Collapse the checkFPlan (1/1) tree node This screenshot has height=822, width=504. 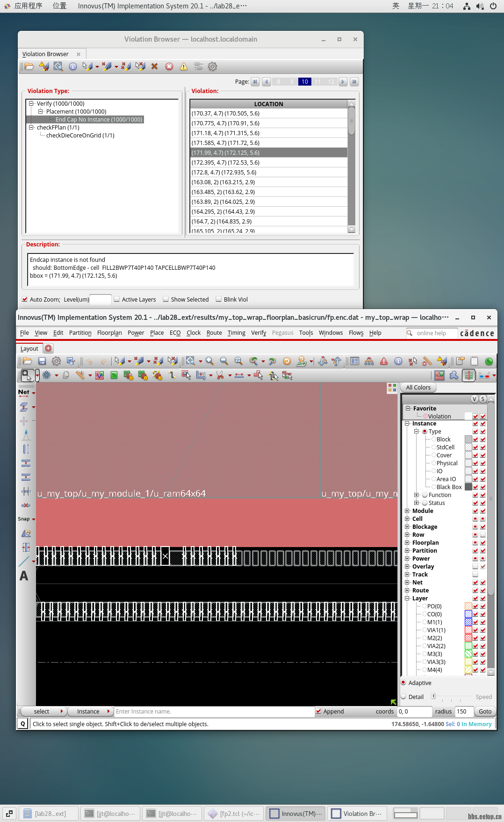31,127
